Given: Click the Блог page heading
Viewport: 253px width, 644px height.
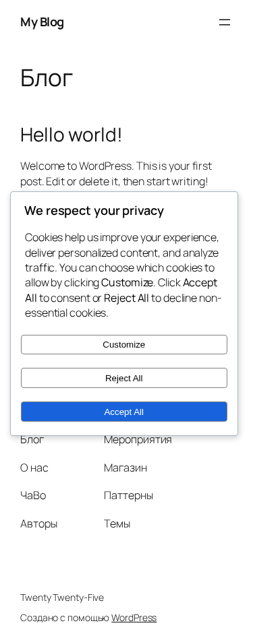Looking at the screenshot, I should click(x=47, y=78).
